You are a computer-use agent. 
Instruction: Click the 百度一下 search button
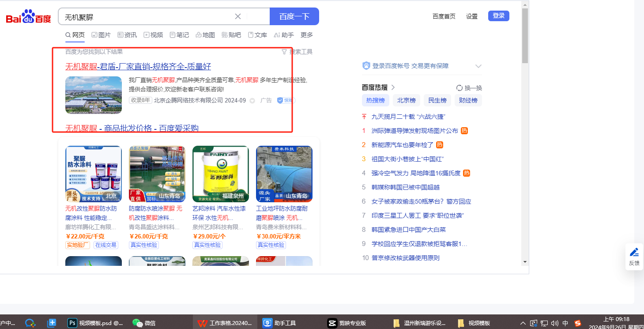pos(294,16)
